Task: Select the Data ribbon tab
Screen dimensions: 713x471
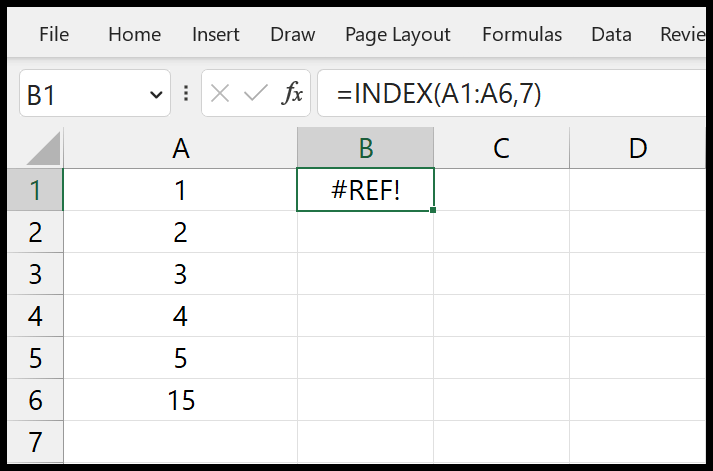Action: point(611,35)
